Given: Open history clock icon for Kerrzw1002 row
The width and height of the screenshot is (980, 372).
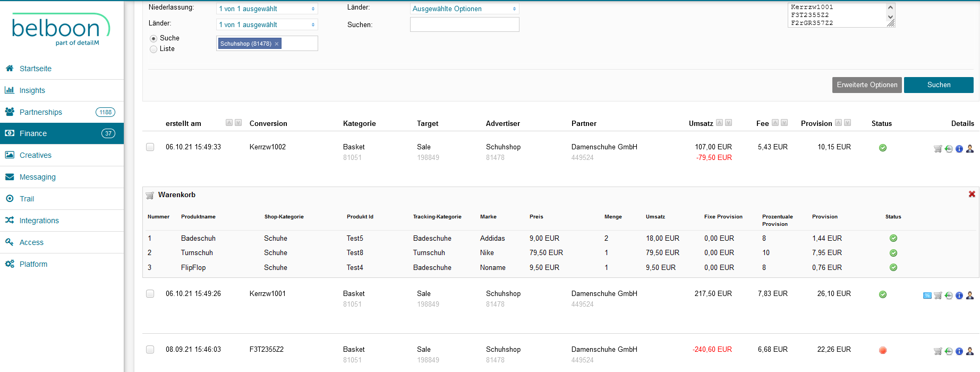Looking at the screenshot, I should coord(949,149).
